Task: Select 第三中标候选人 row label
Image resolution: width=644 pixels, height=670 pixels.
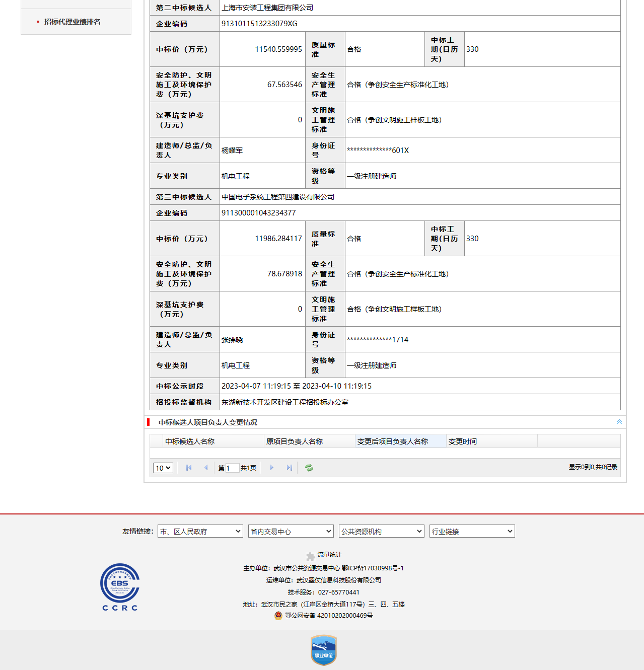Action: pyautogui.click(x=184, y=197)
